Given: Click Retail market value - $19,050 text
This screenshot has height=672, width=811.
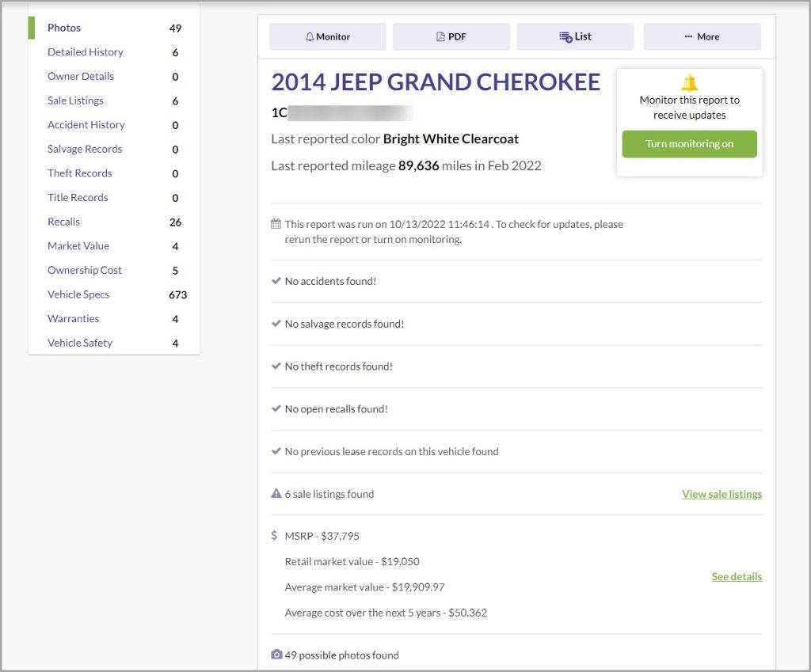Looking at the screenshot, I should [352, 561].
